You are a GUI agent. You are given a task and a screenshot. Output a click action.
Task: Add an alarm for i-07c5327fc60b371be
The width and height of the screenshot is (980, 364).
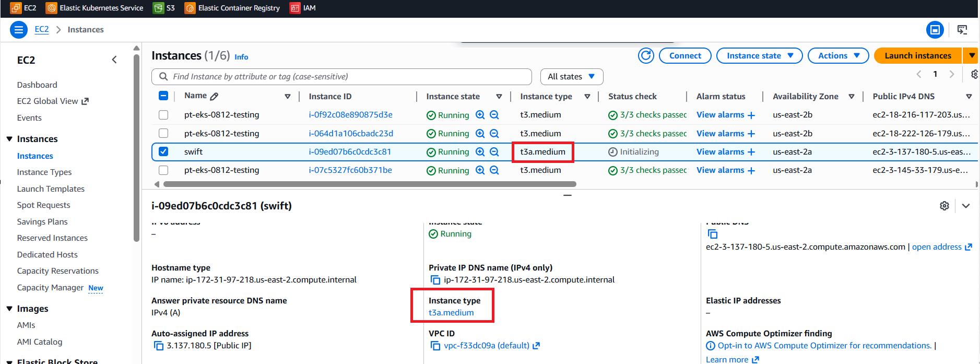coord(751,170)
